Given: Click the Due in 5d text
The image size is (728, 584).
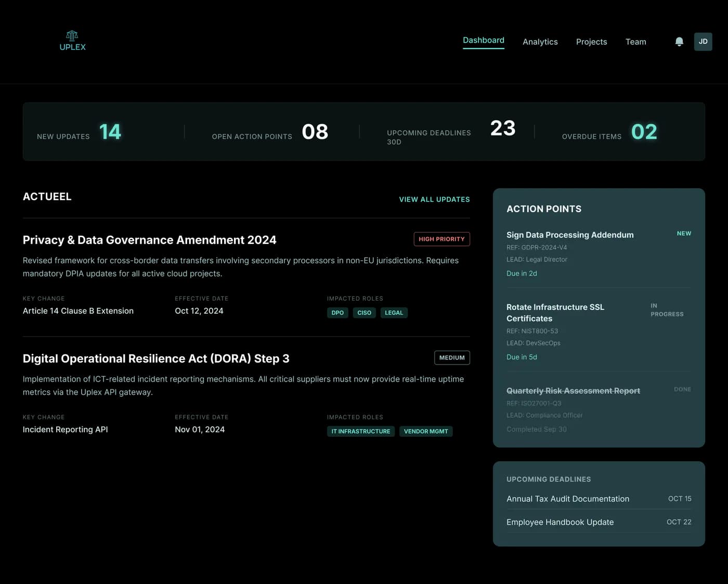Looking at the screenshot, I should coord(522,357).
